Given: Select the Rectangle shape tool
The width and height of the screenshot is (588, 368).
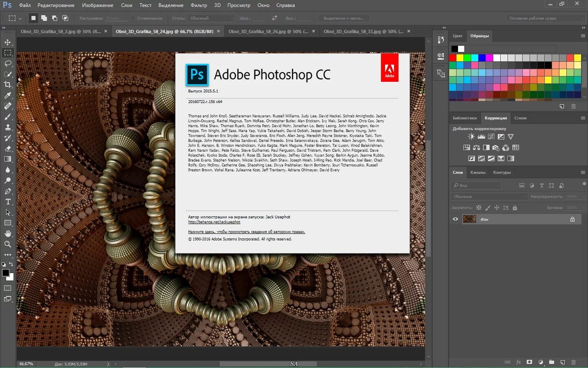Looking at the screenshot, I should [8, 223].
